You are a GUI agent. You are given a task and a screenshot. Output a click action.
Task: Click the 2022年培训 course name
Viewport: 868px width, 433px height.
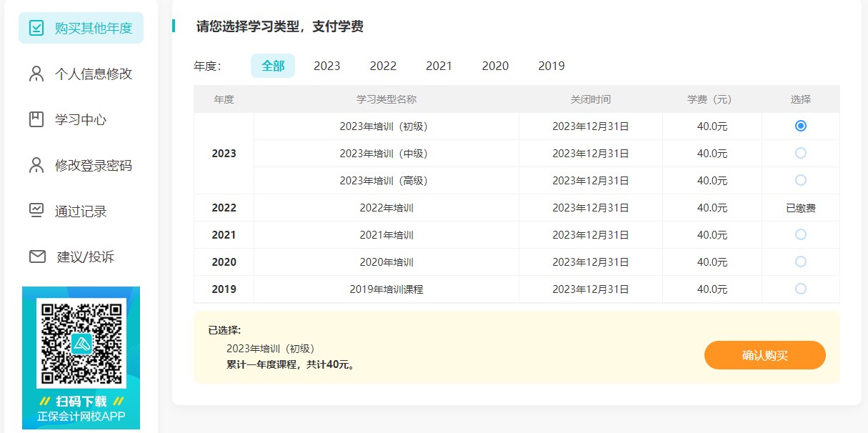386,208
